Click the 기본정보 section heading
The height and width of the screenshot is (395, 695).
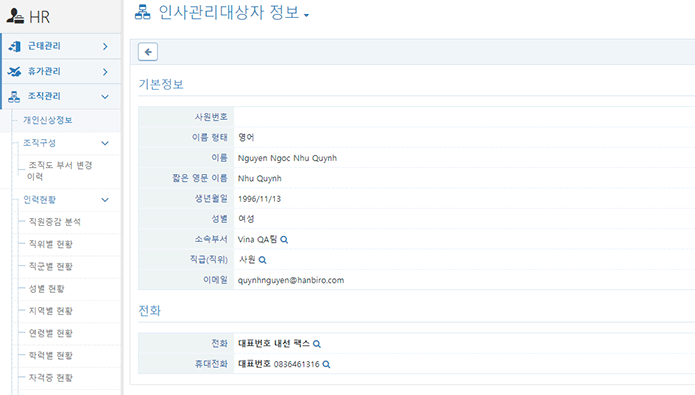click(161, 84)
